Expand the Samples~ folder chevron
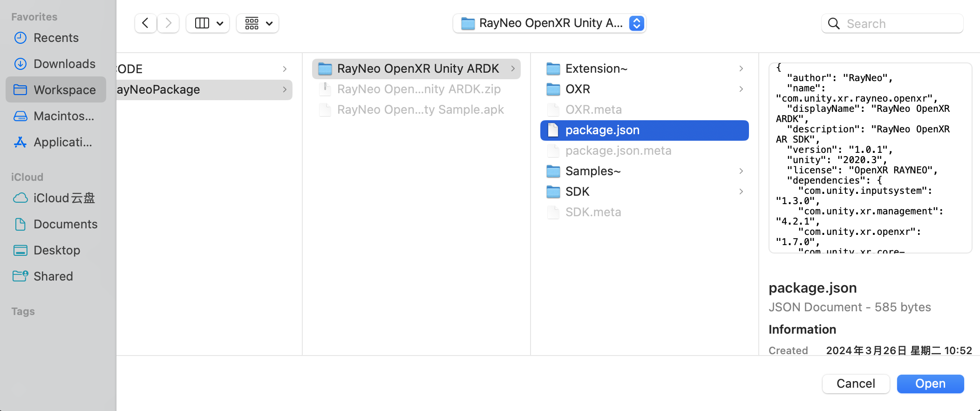The width and height of the screenshot is (980, 411). click(x=741, y=171)
